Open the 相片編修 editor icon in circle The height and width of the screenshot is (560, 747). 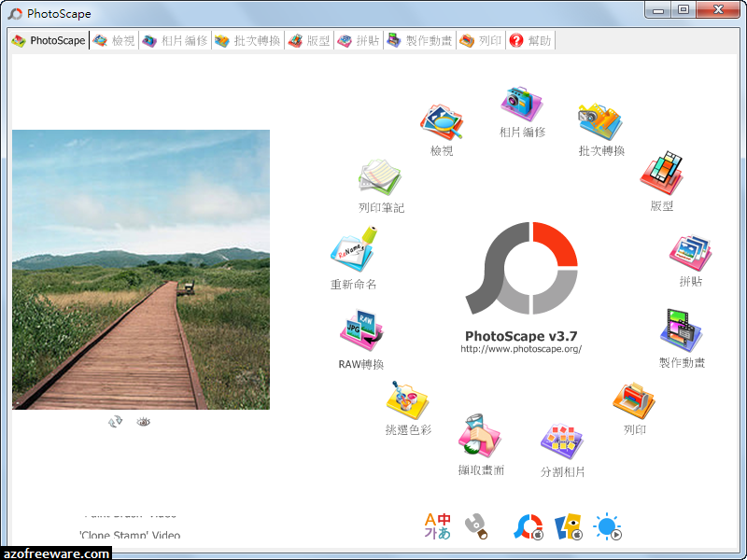tap(522, 104)
